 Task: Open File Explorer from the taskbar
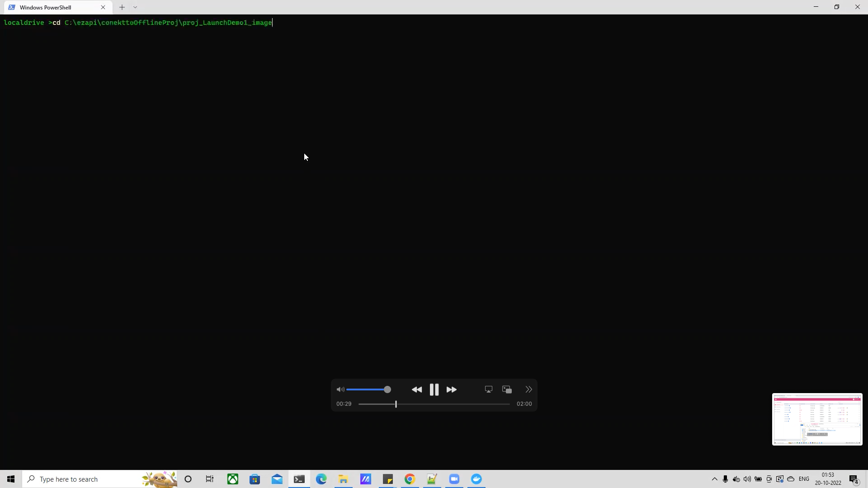343,479
